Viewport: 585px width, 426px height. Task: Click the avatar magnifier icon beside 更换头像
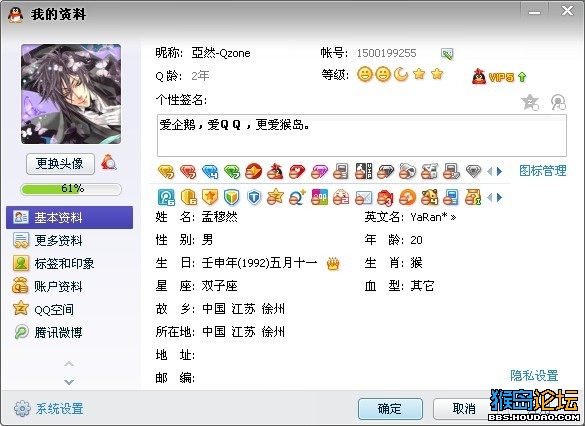[x=109, y=163]
